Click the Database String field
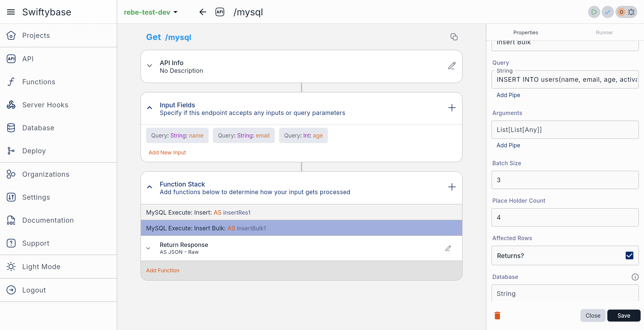The width and height of the screenshot is (644, 330). [565, 293]
